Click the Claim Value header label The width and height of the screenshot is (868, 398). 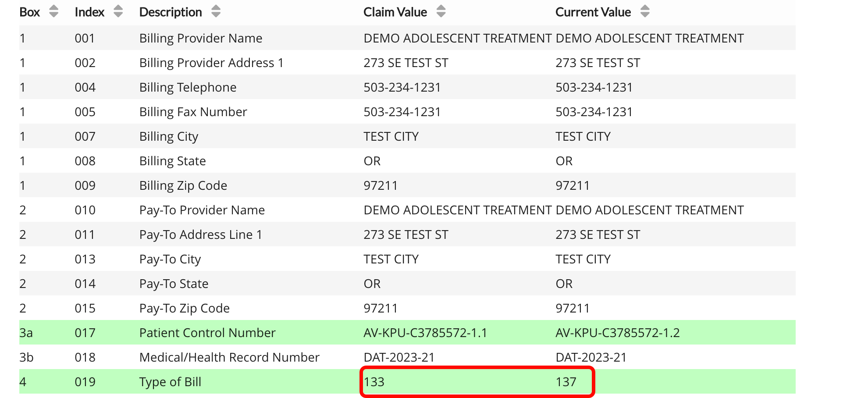click(x=395, y=12)
